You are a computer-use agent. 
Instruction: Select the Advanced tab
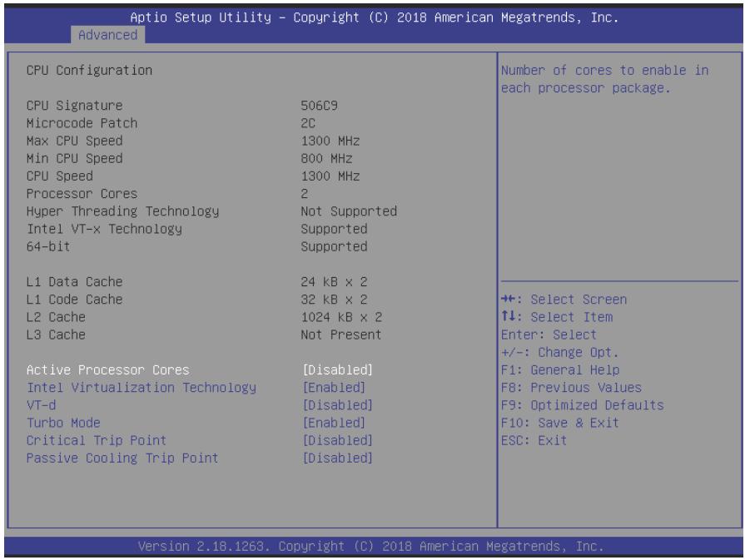point(108,35)
